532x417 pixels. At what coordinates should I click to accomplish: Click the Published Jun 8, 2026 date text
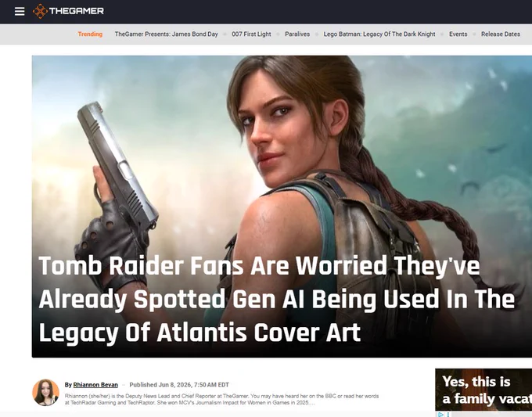point(179,385)
